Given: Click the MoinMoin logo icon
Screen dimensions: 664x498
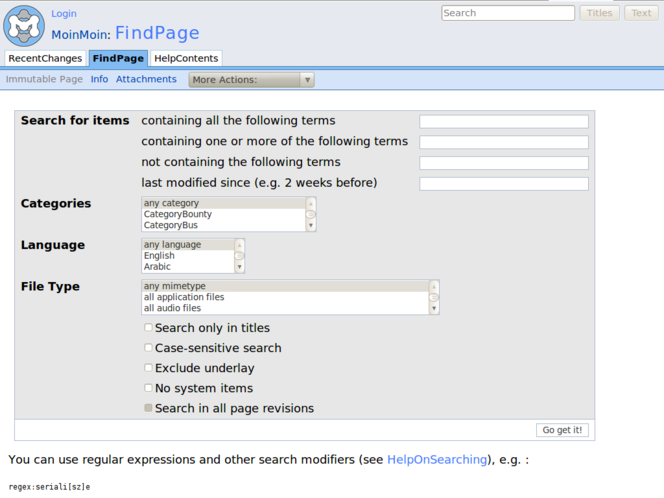Looking at the screenshot, I should (x=24, y=25).
